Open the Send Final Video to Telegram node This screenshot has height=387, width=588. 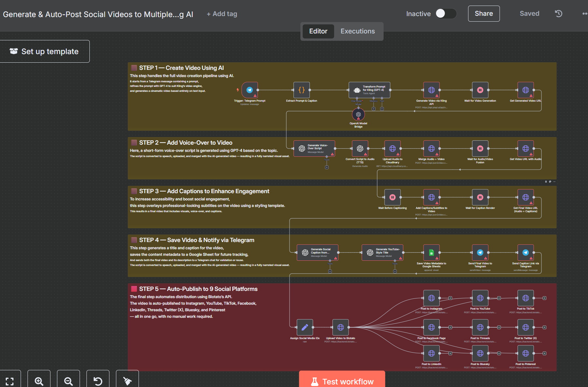480,253
